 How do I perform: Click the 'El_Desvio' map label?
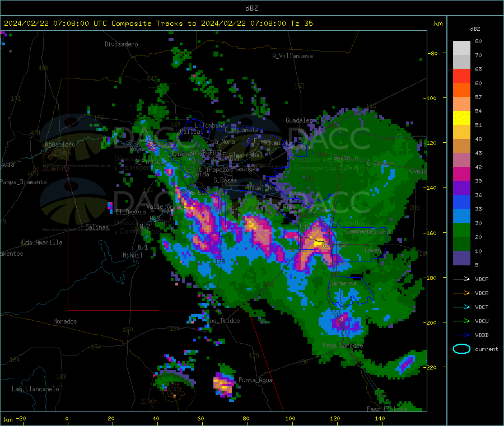[130, 212]
